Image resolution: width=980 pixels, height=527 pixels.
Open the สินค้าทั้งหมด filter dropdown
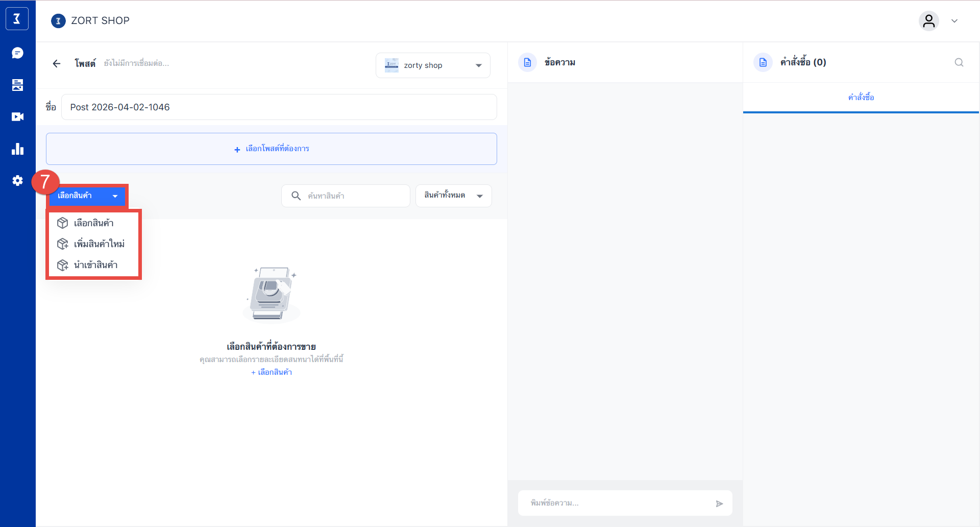click(x=453, y=196)
